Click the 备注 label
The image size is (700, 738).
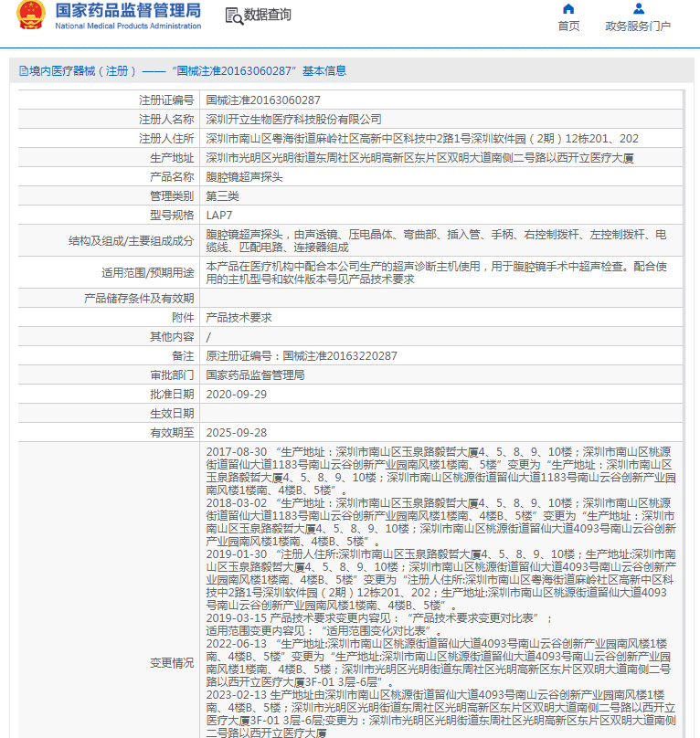183,356
